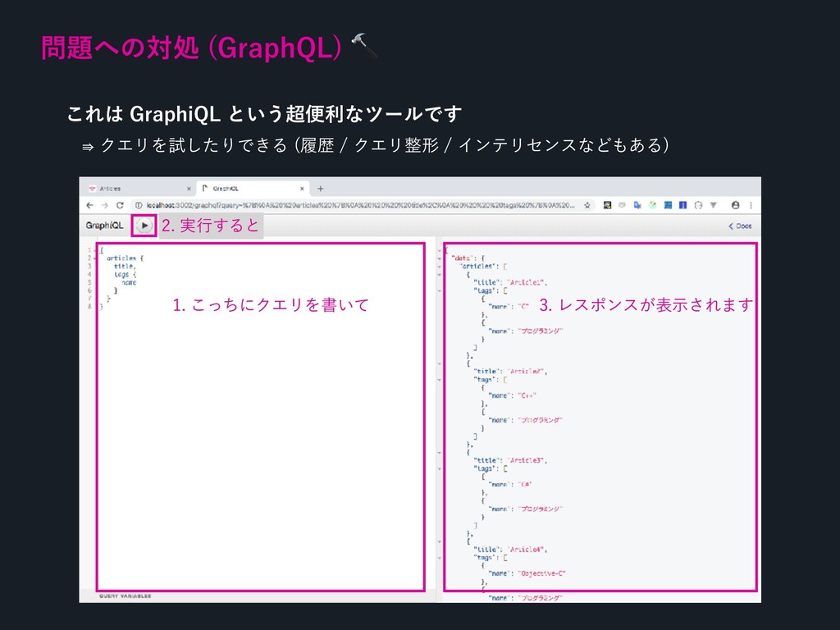The image size is (840, 630).
Task: Collapse the "tags" array under Article3
Action: point(440,468)
